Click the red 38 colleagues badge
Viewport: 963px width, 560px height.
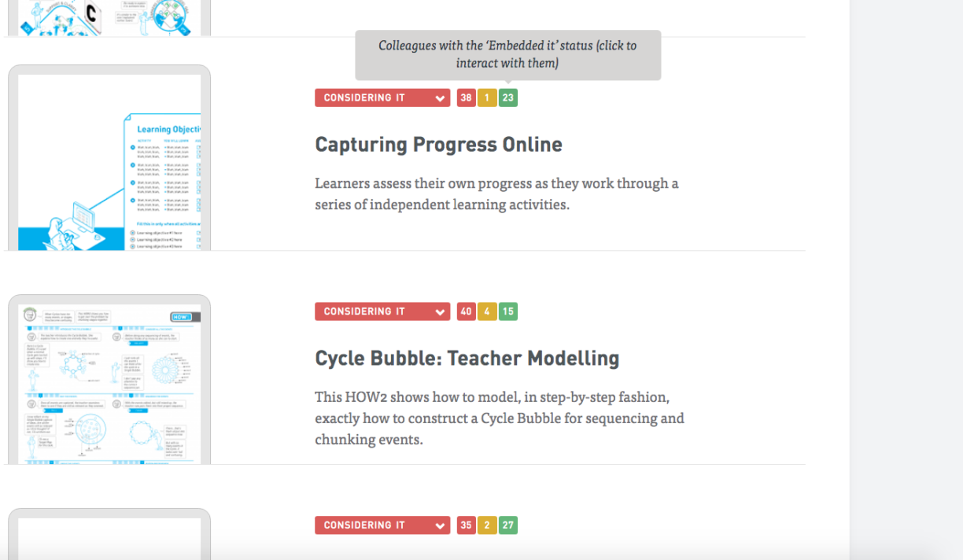coord(467,98)
